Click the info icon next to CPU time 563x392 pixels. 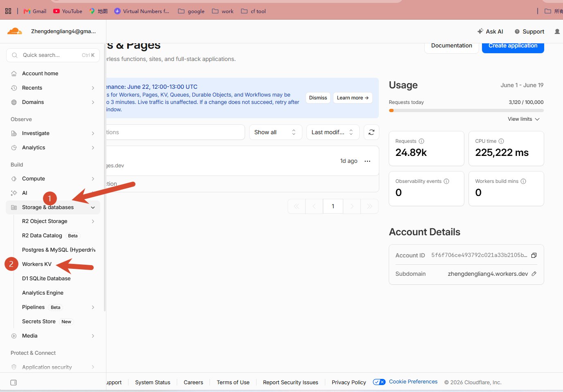point(501,141)
